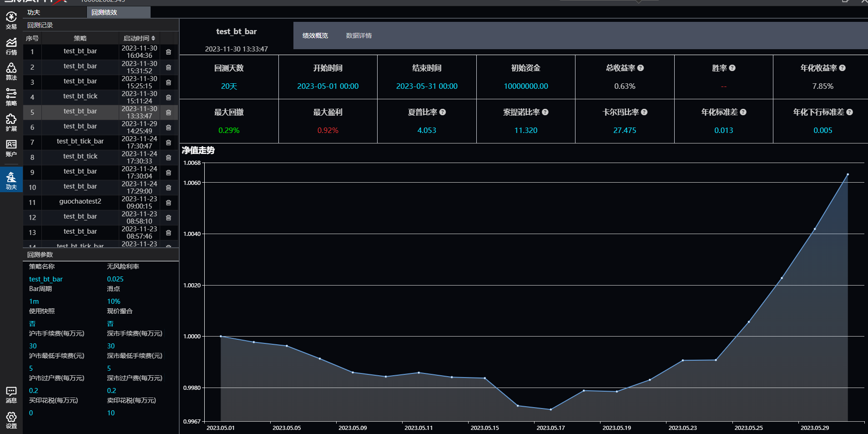Delete record 4 test_bt_tick trash icon
The width and height of the screenshot is (868, 434).
pos(168,97)
